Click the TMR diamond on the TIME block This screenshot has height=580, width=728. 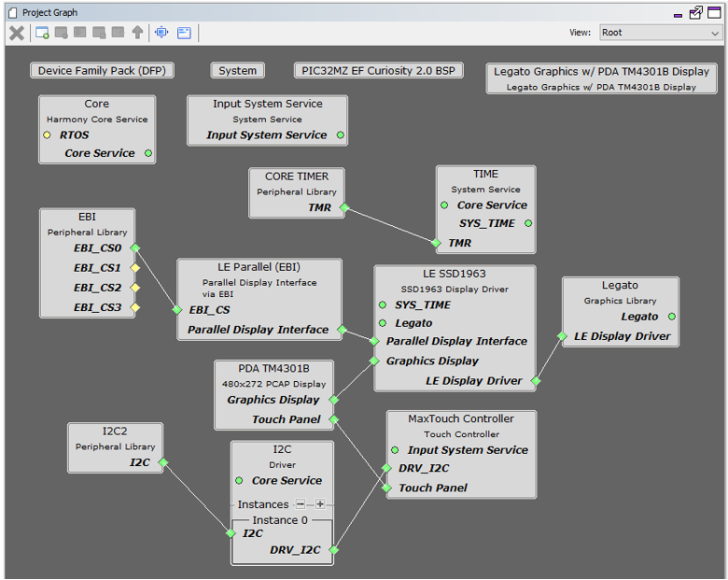coord(436,243)
